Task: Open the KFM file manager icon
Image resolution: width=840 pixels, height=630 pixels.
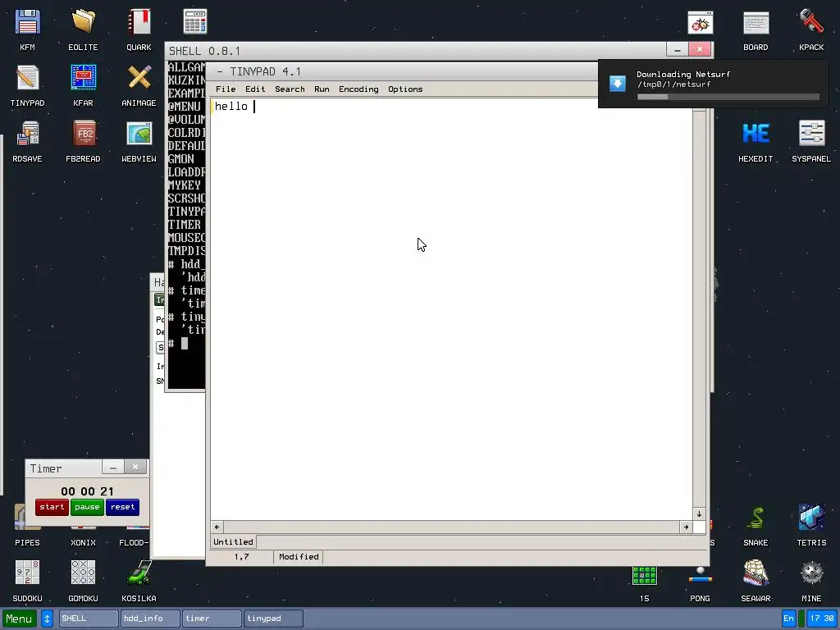Action: (27, 29)
